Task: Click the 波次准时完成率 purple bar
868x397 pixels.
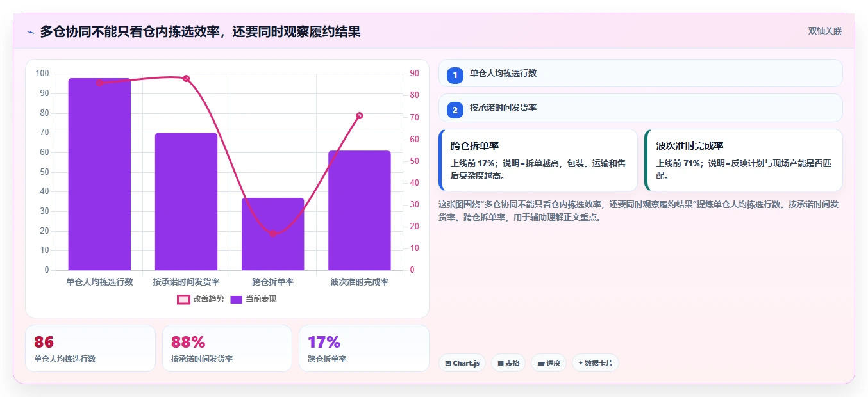Action: click(x=360, y=211)
